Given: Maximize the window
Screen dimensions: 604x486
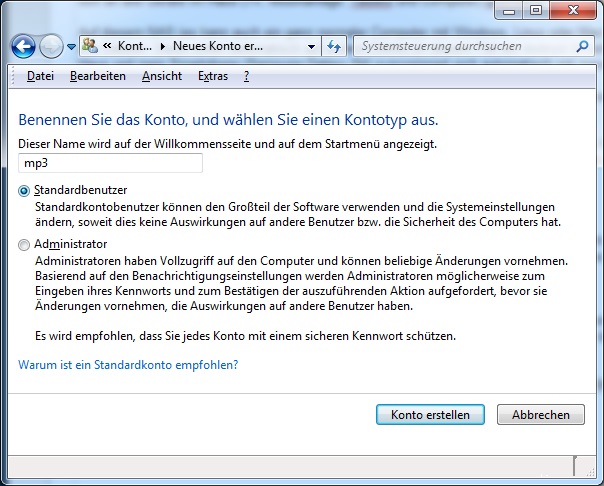Looking at the screenshot, I should [x=536, y=11].
